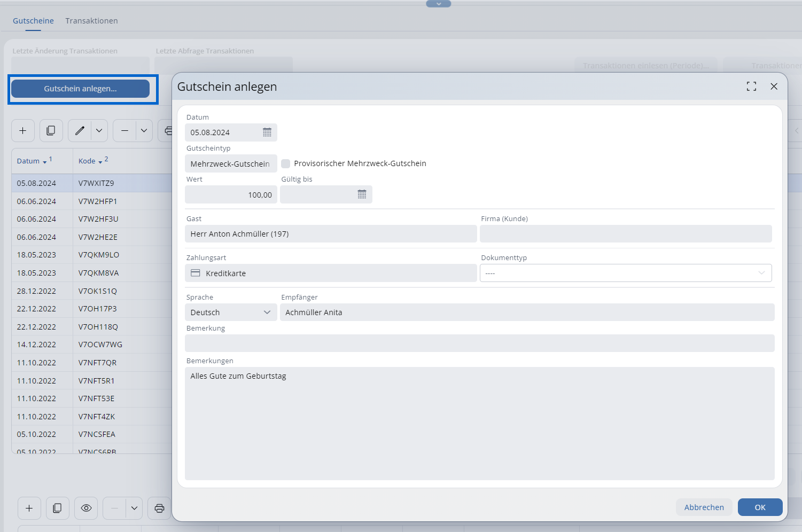Image resolution: width=802 pixels, height=532 pixels.
Task: Click the pencil edit icon
Action: coord(80,130)
